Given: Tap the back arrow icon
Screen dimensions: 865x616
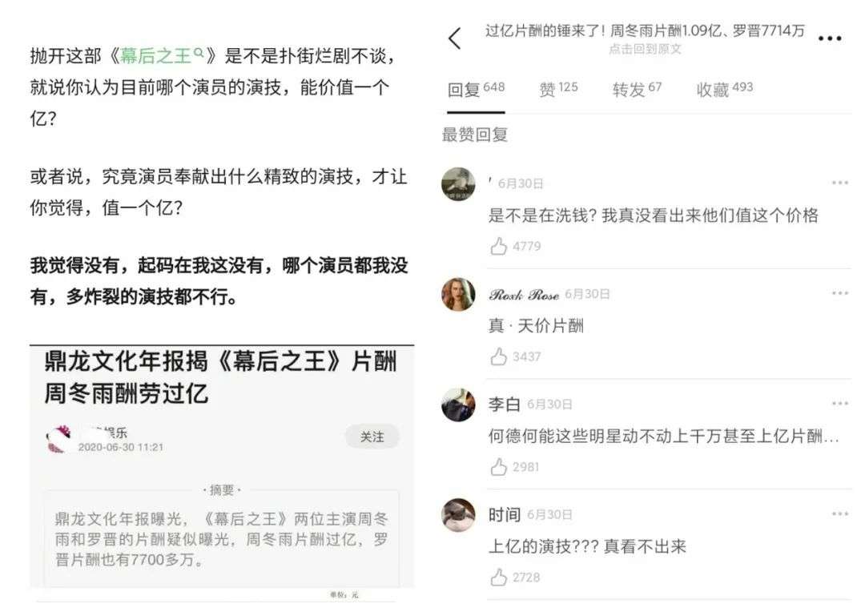Looking at the screenshot, I should [x=455, y=38].
